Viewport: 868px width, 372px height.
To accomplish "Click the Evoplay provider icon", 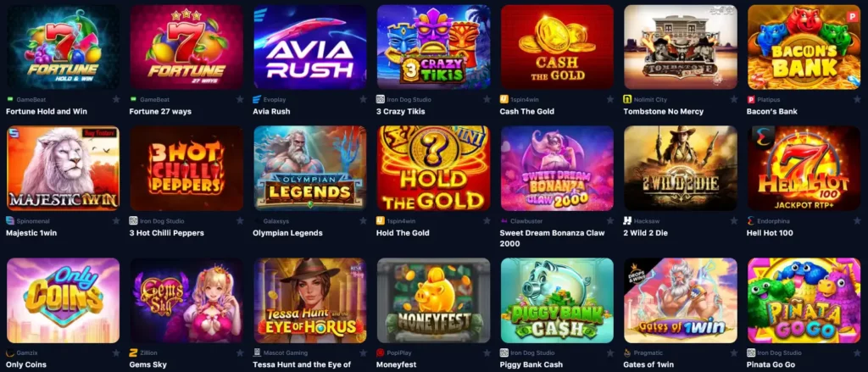I will point(256,99).
